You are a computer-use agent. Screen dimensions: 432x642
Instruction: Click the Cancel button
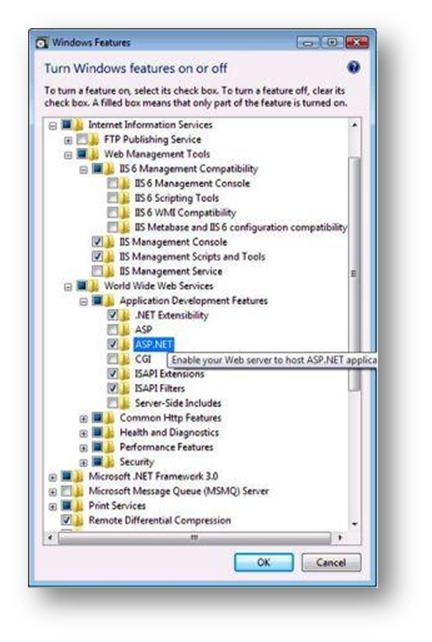(x=331, y=563)
